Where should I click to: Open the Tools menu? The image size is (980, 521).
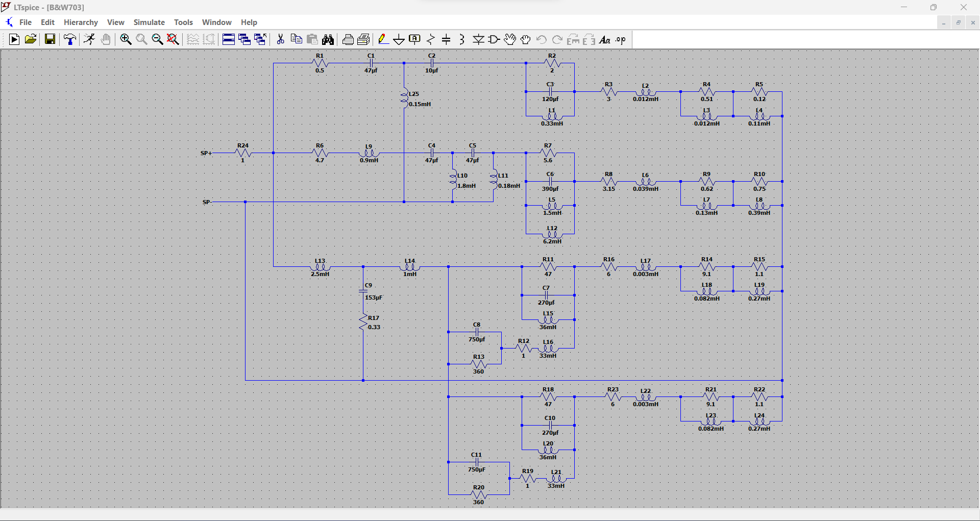click(183, 22)
